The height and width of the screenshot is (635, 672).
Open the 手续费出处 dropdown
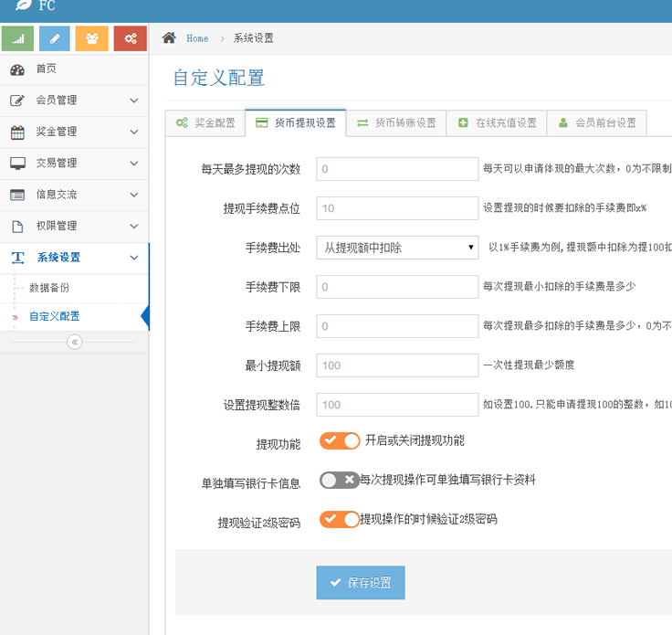[397, 248]
